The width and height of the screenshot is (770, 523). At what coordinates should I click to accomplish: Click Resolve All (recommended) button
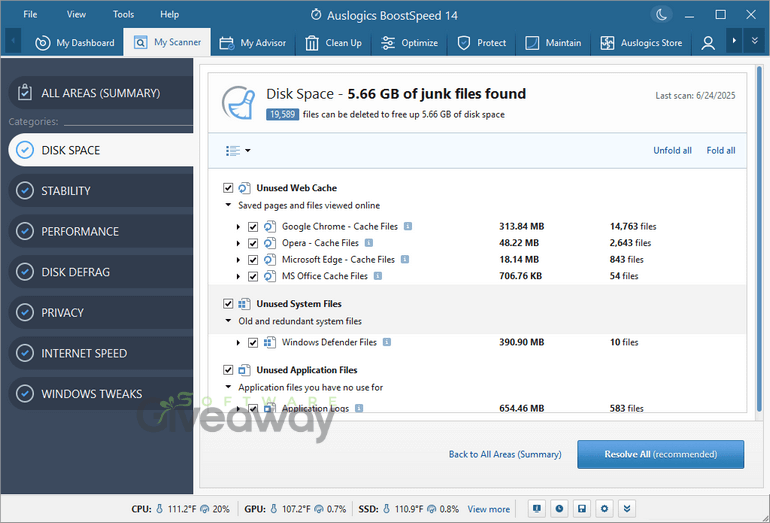point(660,454)
